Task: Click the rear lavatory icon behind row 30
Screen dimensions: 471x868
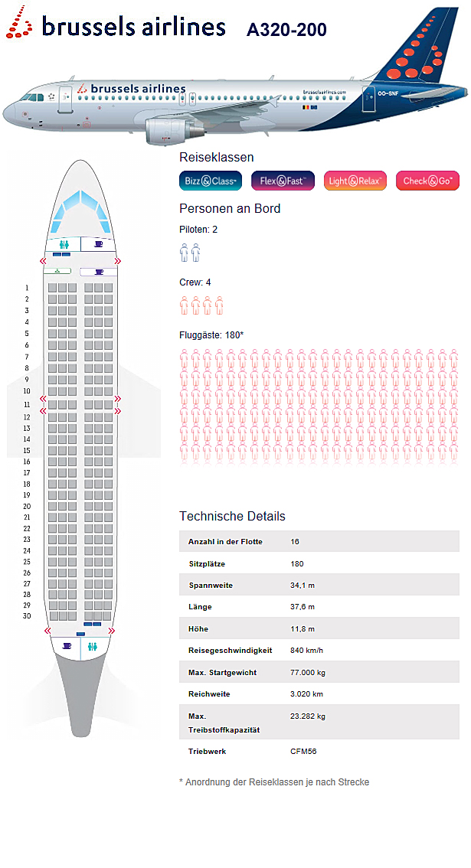Action: tap(93, 646)
